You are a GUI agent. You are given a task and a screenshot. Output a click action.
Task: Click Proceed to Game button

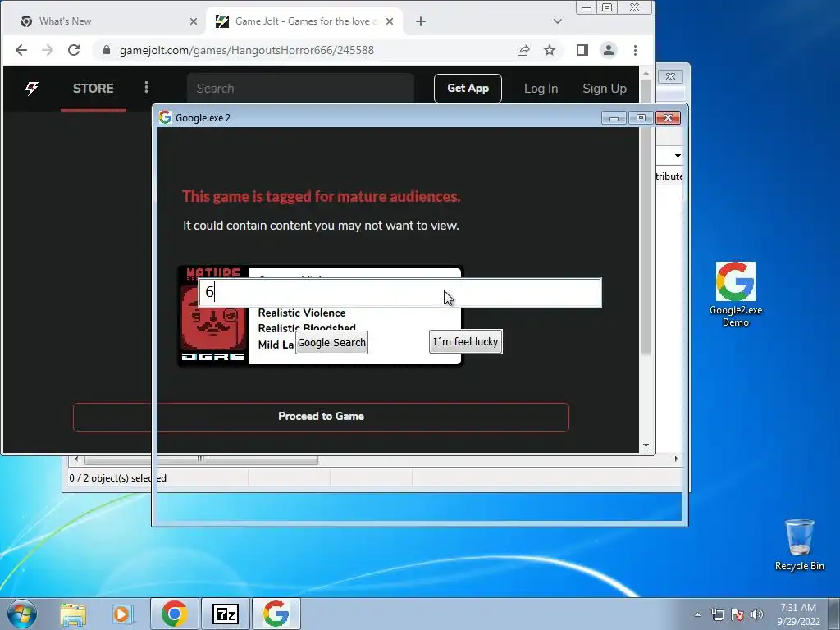click(321, 417)
